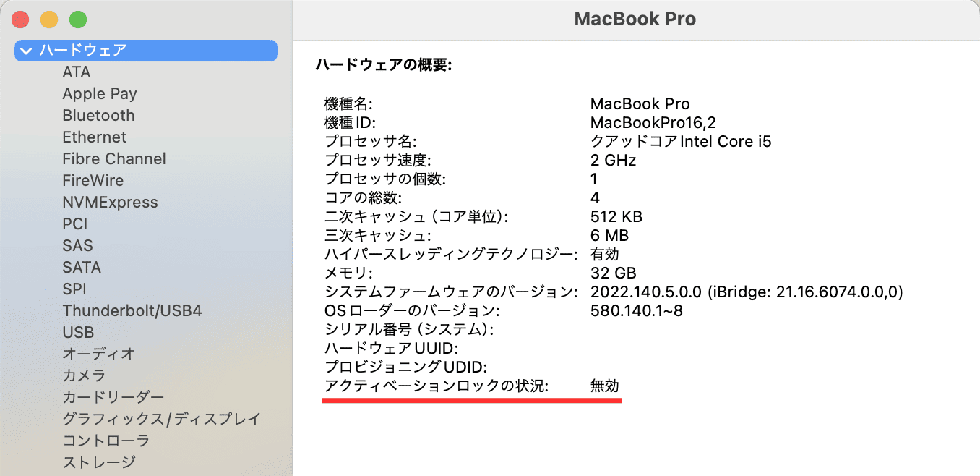Image resolution: width=980 pixels, height=476 pixels.
Task: Click the ハードウェア category header
Action: click(x=83, y=51)
